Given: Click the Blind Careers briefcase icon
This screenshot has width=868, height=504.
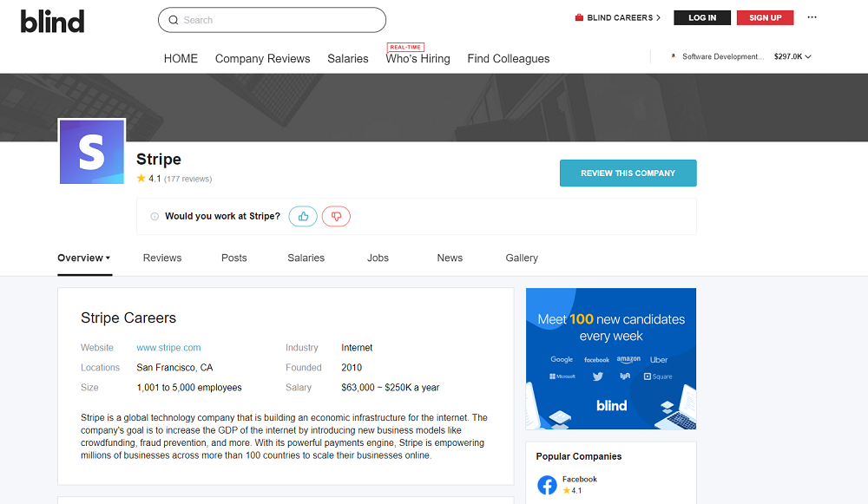Looking at the screenshot, I should [579, 17].
